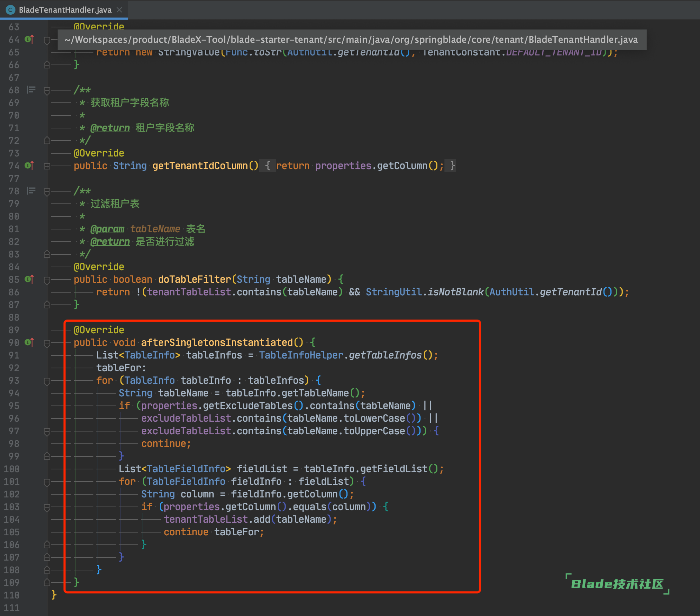
Task: Open the BladeTenantHandler.java editor tab
Action: (x=64, y=10)
